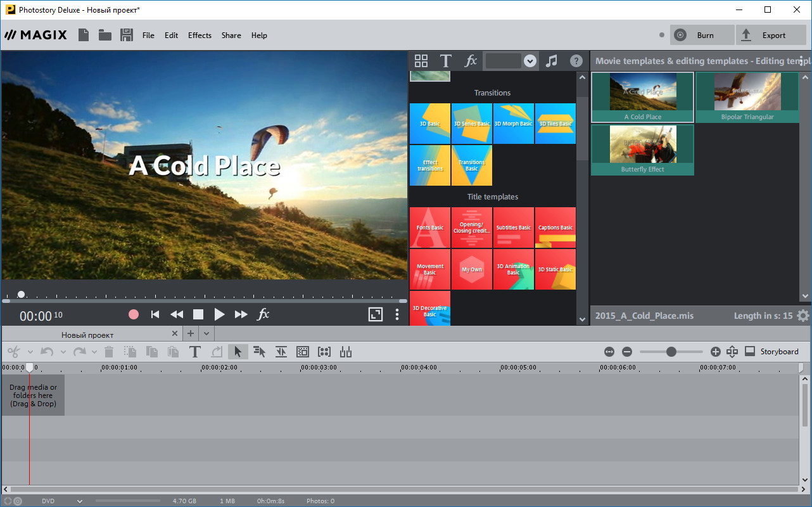Image resolution: width=812 pixels, height=507 pixels.
Task: Open preview monitor three-dot options menu
Action: tap(397, 314)
